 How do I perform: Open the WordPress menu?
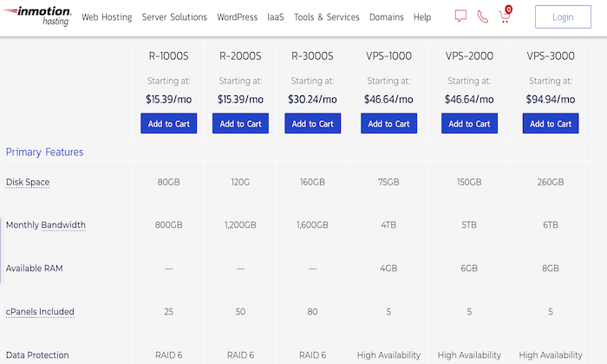click(237, 17)
